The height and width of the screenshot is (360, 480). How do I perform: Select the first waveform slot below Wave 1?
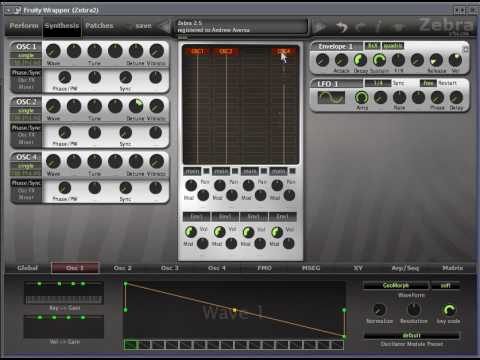tap(130, 344)
